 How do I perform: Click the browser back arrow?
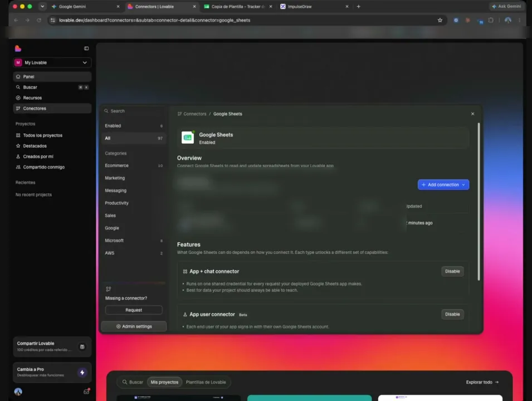[16, 21]
